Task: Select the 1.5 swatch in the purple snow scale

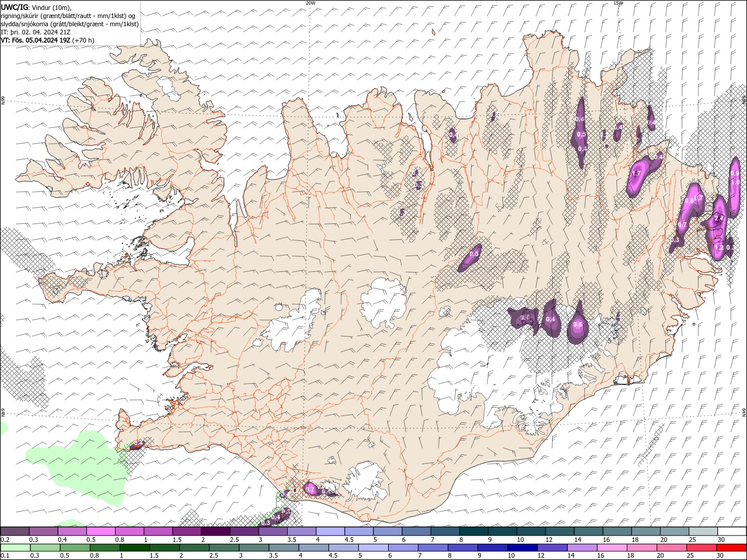Action: click(187, 531)
